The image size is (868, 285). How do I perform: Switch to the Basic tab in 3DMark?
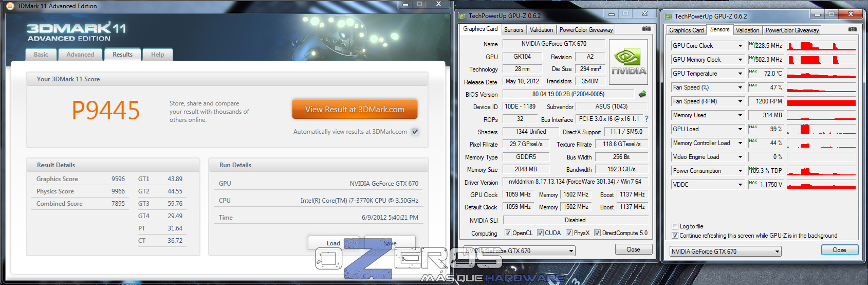(41, 55)
